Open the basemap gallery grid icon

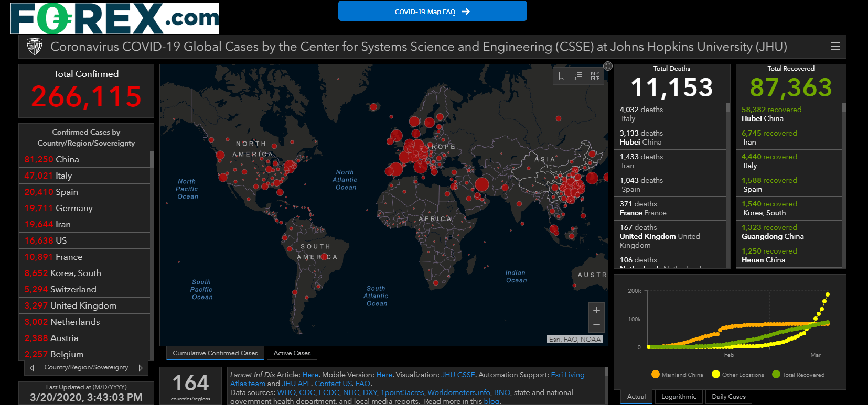(595, 76)
